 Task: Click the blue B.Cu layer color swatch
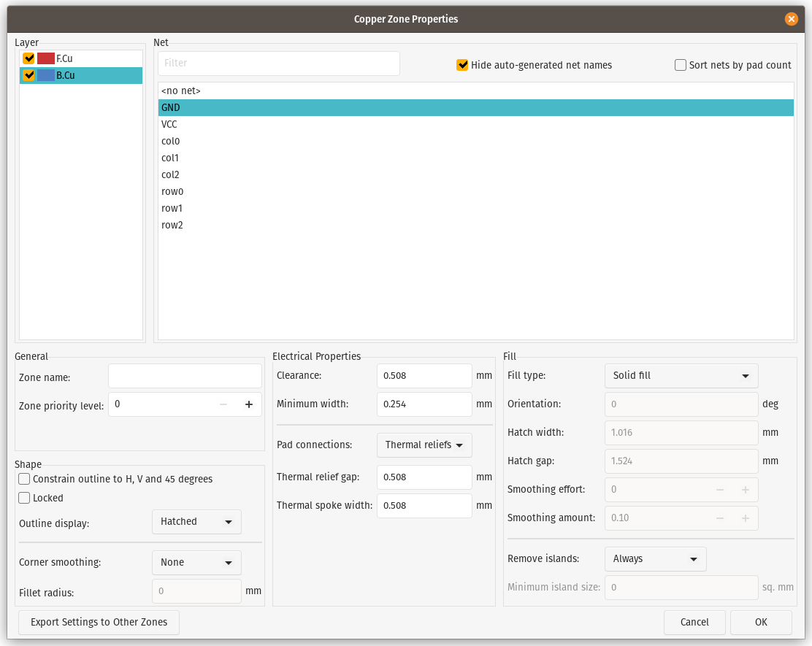46,75
